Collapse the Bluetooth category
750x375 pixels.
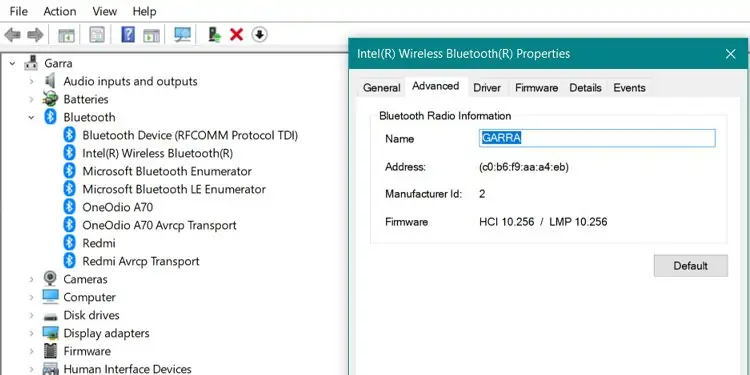[x=32, y=117]
